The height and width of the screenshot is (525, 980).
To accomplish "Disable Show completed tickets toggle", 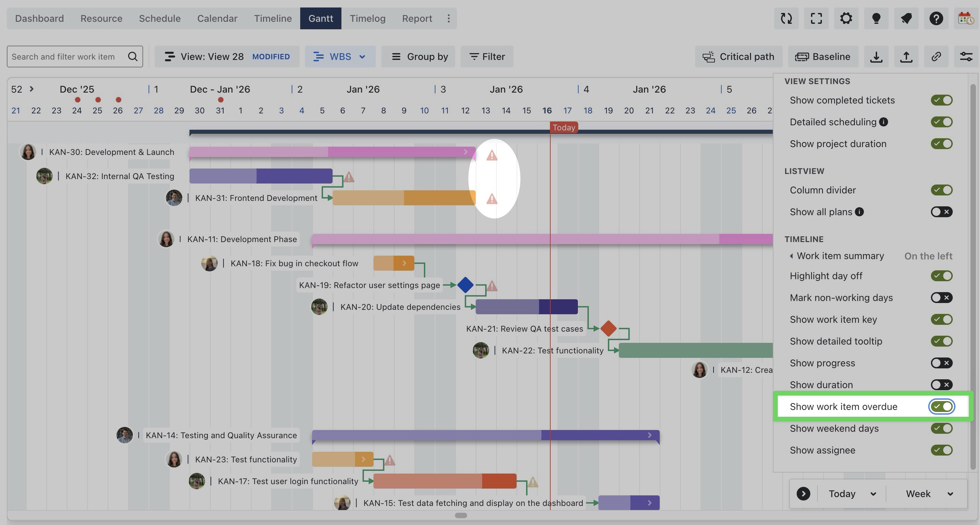I will (941, 100).
